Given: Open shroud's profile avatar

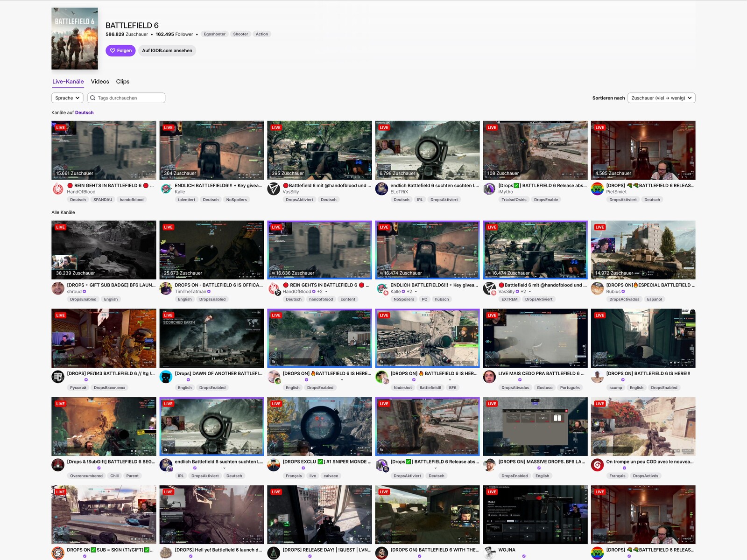Looking at the screenshot, I should tap(58, 288).
